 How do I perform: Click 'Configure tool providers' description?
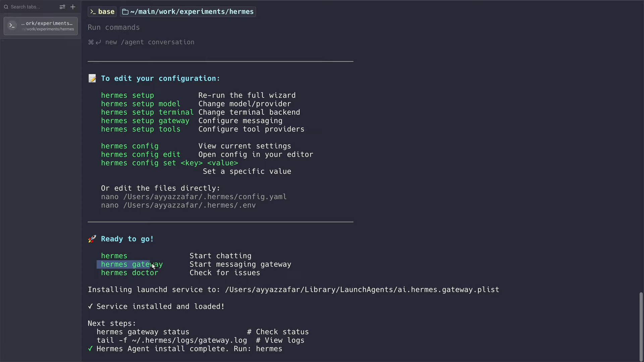click(251, 129)
